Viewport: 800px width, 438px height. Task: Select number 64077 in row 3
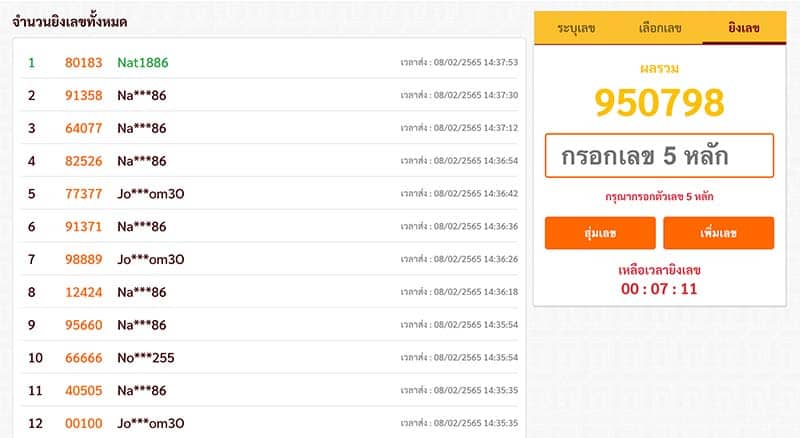point(84,128)
